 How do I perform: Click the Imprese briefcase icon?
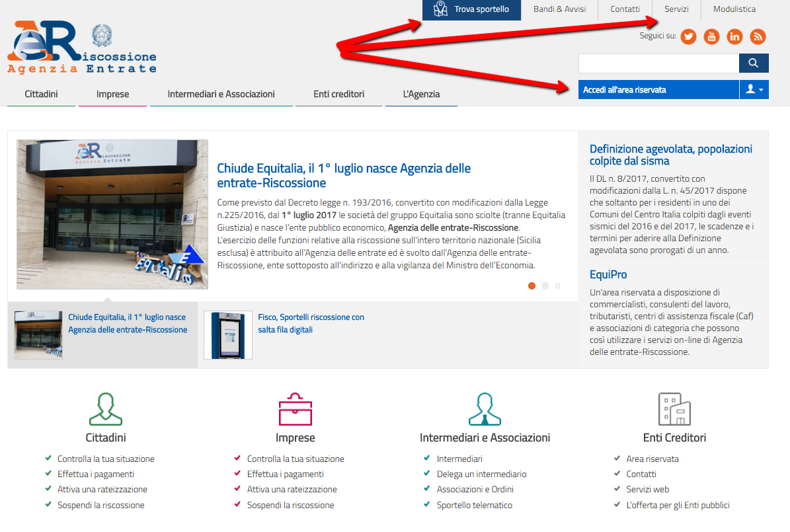point(295,409)
